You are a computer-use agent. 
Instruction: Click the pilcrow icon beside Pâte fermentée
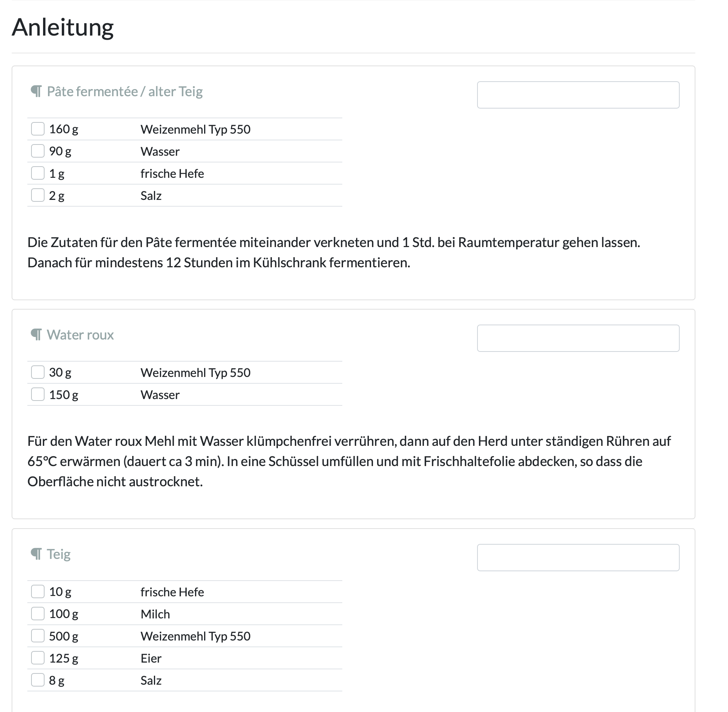point(36,91)
